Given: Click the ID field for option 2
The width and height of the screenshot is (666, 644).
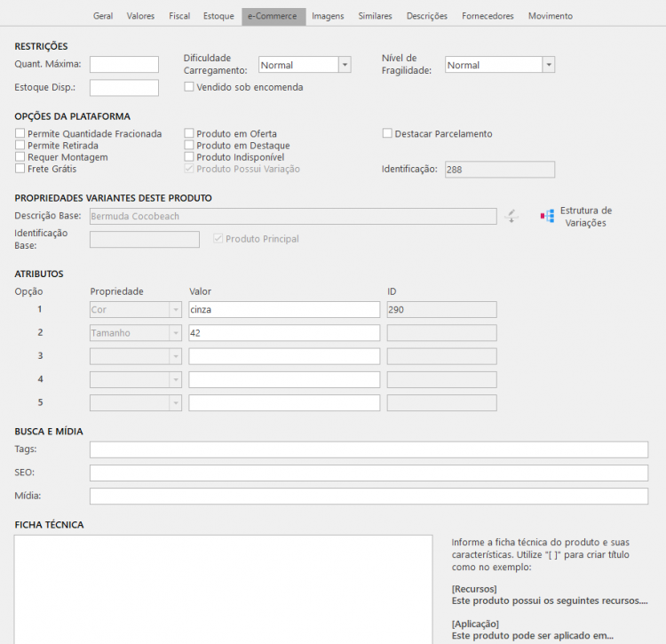Looking at the screenshot, I should pos(441,333).
